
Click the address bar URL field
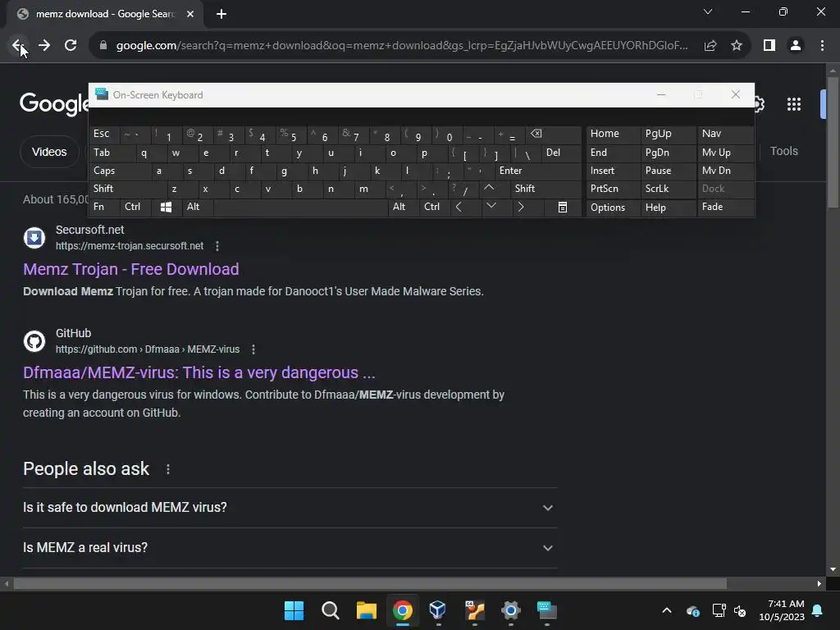tap(402, 46)
